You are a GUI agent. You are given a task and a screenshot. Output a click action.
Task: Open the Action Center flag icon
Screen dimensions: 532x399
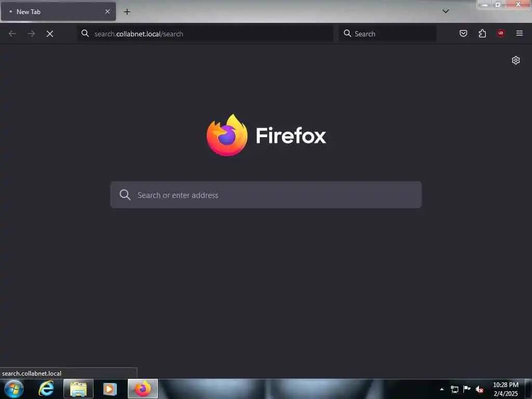tap(467, 389)
